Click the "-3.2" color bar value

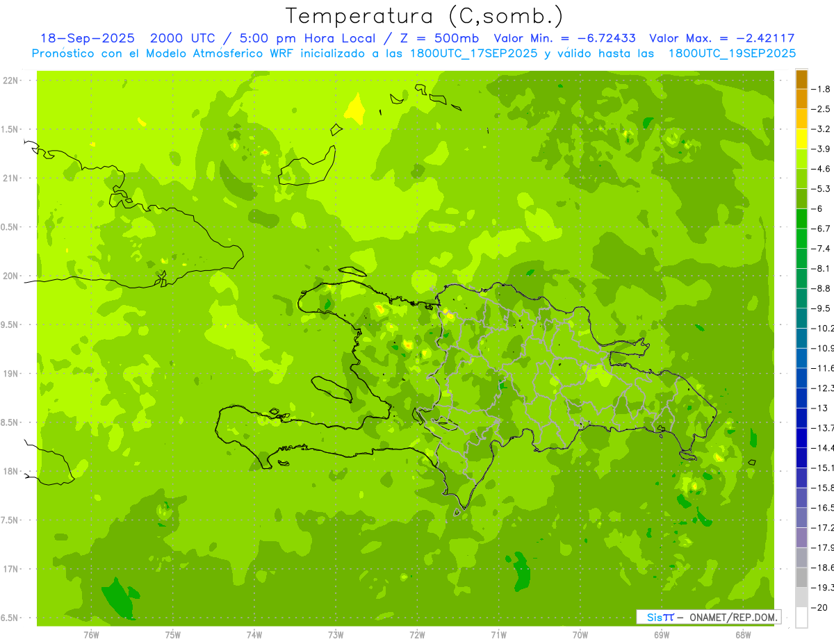(x=821, y=129)
